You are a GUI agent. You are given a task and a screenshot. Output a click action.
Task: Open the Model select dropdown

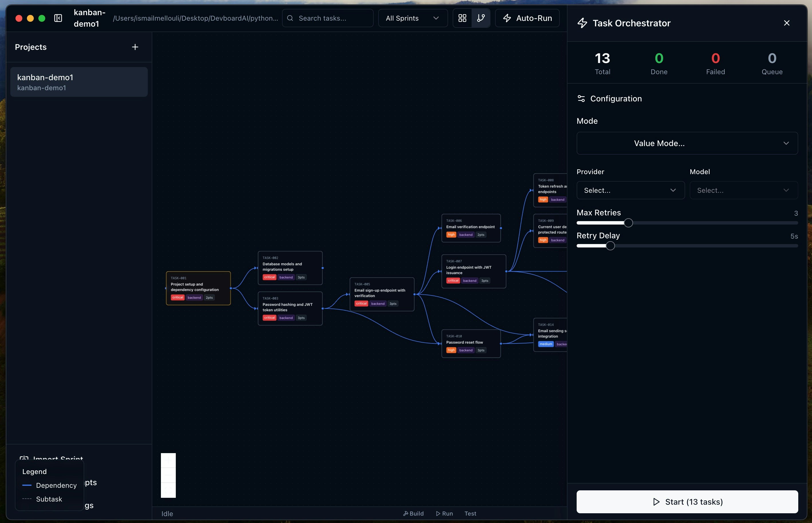[x=744, y=190]
